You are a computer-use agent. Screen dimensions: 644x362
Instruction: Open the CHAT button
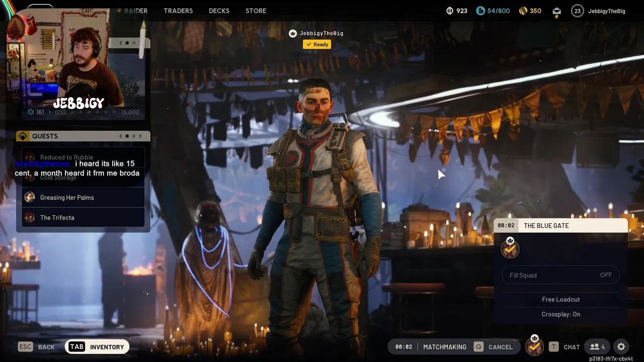pos(572,347)
